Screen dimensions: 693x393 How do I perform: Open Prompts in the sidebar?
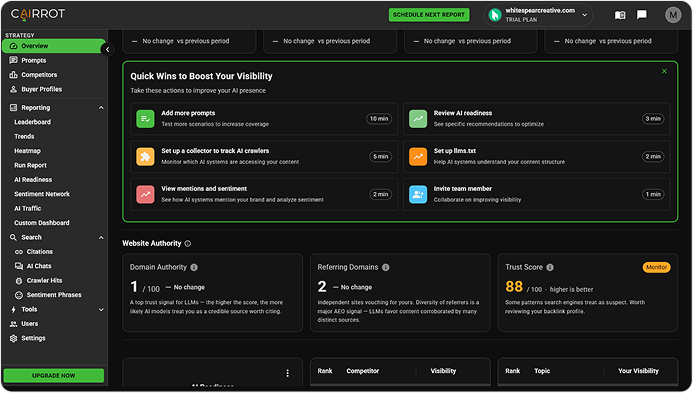click(x=34, y=60)
